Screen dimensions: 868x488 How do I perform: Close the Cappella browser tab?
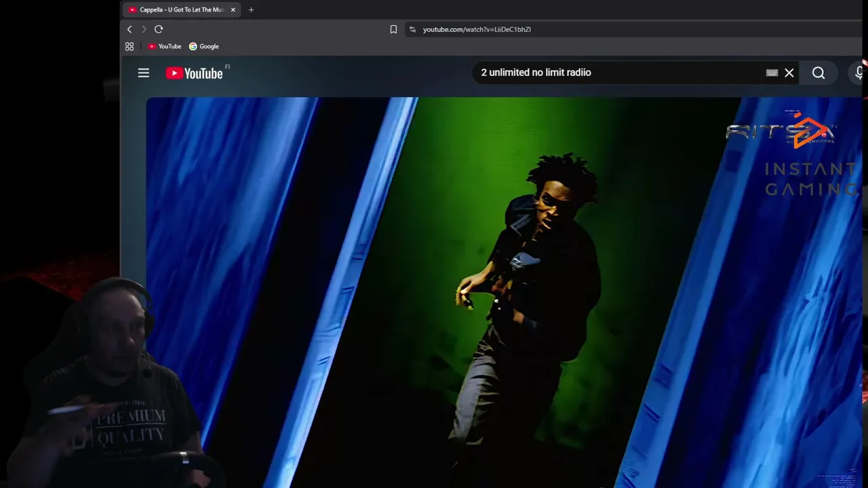(233, 9)
